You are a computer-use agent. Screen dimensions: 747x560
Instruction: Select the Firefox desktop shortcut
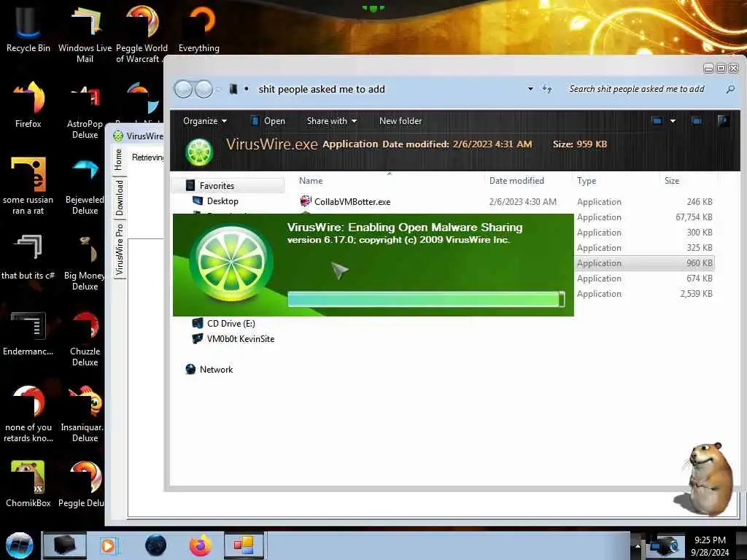[x=28, y=105]
